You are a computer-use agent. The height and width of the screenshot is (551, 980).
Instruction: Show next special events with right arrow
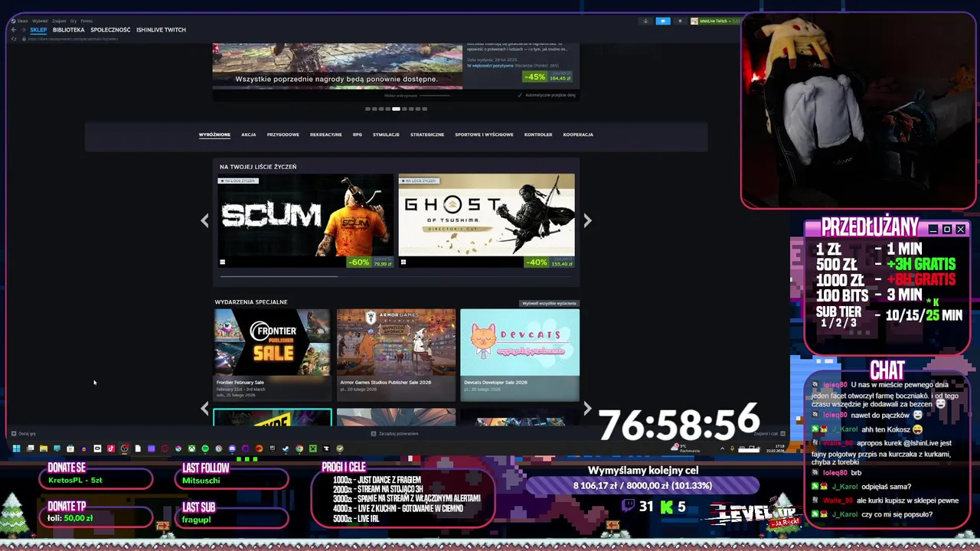coord(587,409)
